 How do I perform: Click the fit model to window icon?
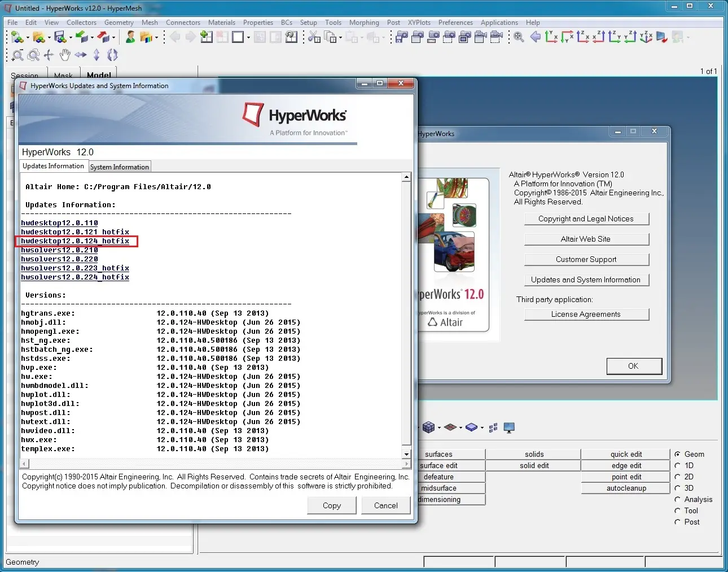[519, 37]
